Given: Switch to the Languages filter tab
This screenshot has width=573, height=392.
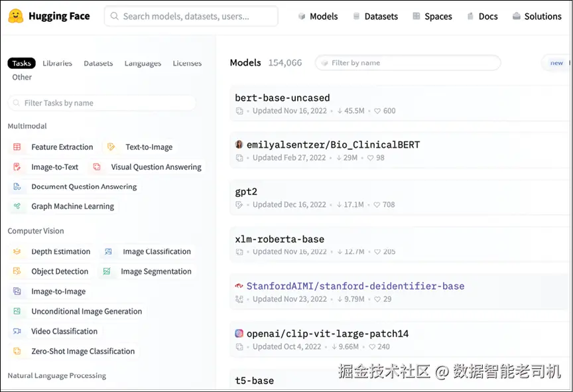Looking at the screenshot, I should (x=143, y=63).
